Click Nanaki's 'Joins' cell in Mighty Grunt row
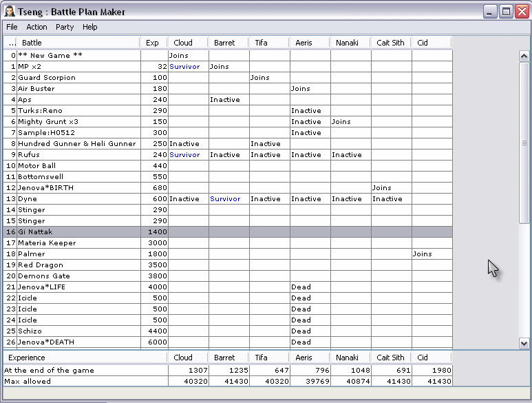Viewport: 532px width, 403px height. tap(351, 121)
